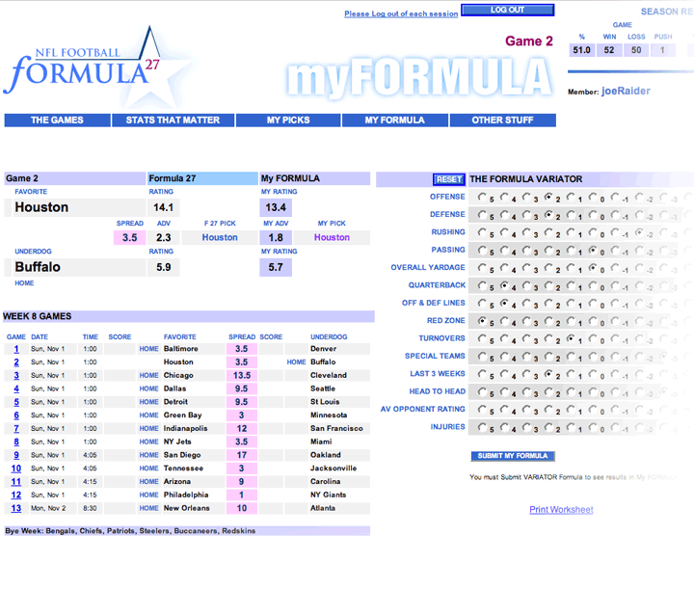Viewport: 694px width, 616px height.
Task: Click the Houston F 27 PICK text
Action: 220,237
